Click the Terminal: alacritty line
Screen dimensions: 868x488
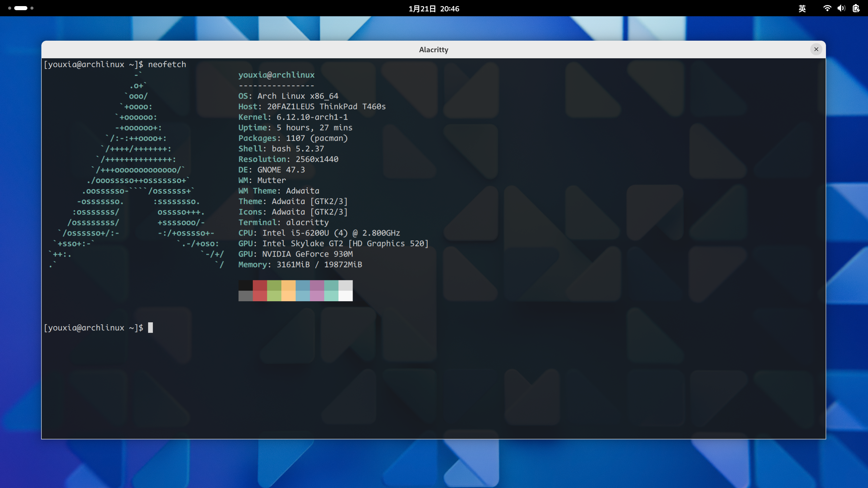tap(283, 222)
